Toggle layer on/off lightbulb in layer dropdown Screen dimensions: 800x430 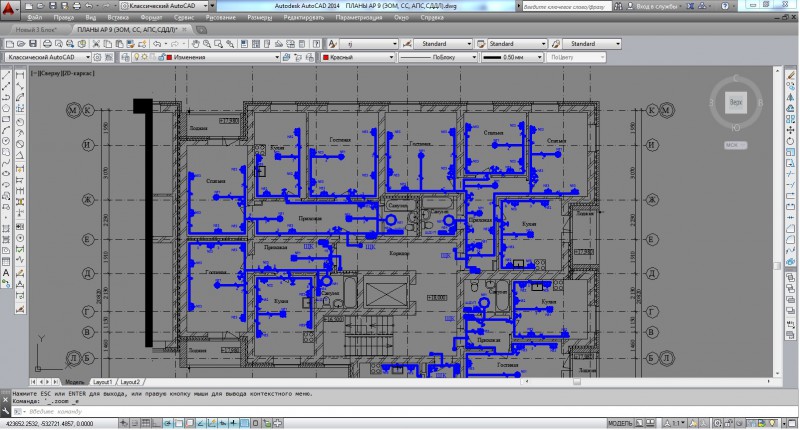(136, 57)
